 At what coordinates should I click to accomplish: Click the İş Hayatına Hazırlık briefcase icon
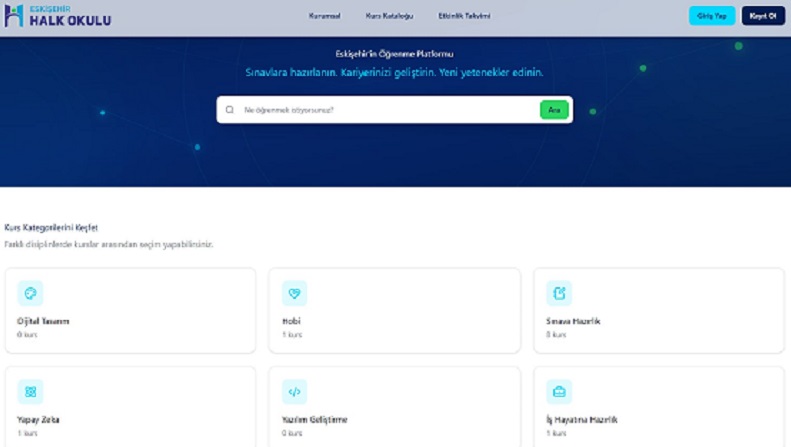click(x=559, y=392)
